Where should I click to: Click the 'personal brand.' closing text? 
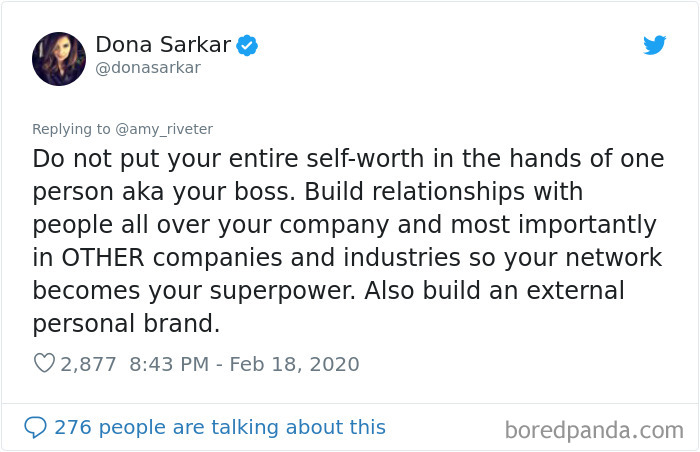pyautogui.click(x=126, y=324)
